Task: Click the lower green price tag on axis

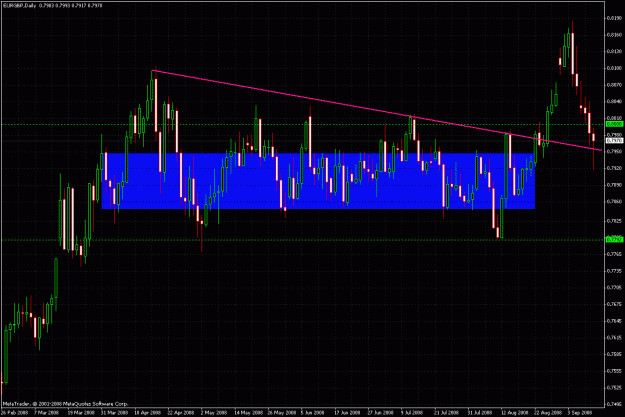Action: tap(614, 240)
